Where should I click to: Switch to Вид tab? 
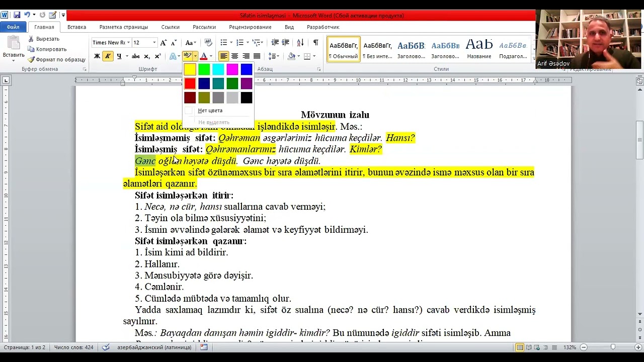[x=289, y=27]
